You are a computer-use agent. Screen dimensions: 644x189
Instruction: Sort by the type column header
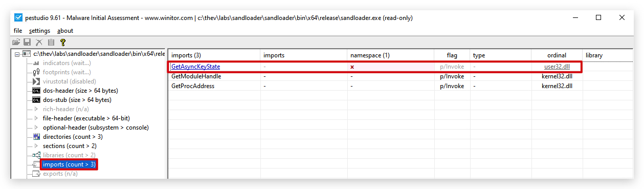click(x=501, y=55)
